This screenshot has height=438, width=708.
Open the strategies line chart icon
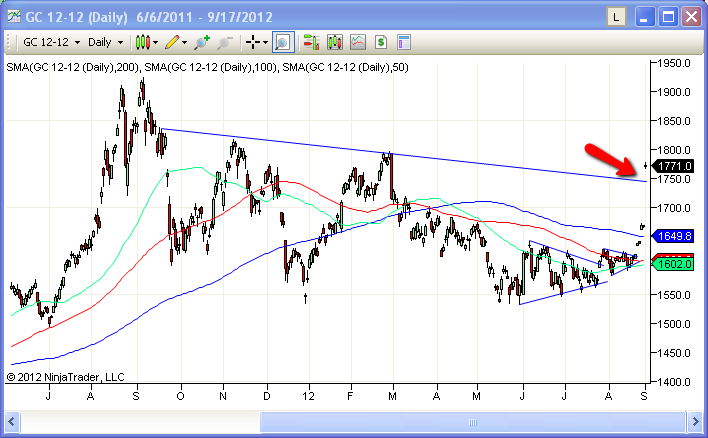(357, 42)
